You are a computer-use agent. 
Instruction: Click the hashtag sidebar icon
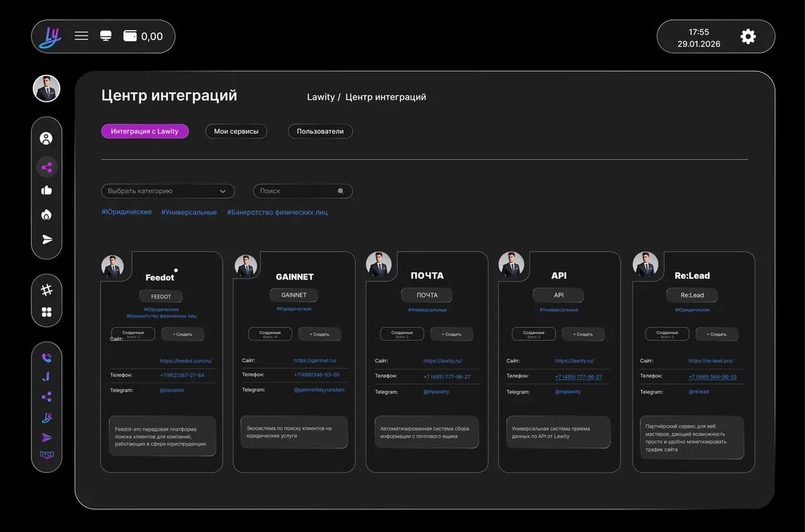(x=46, y=290)
